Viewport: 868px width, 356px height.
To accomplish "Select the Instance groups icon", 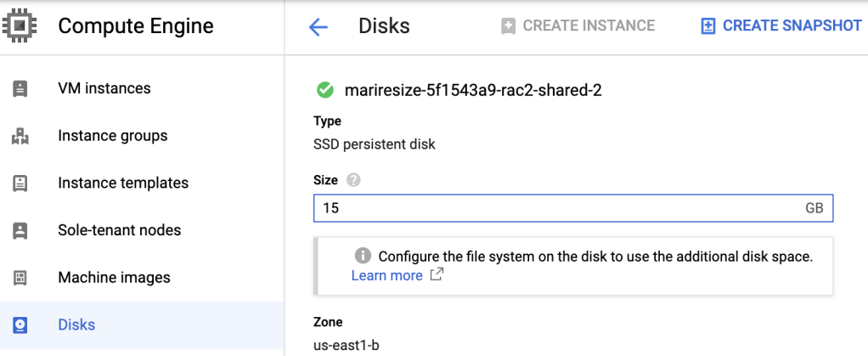I will pyautogui.click(x=20, y=136).
